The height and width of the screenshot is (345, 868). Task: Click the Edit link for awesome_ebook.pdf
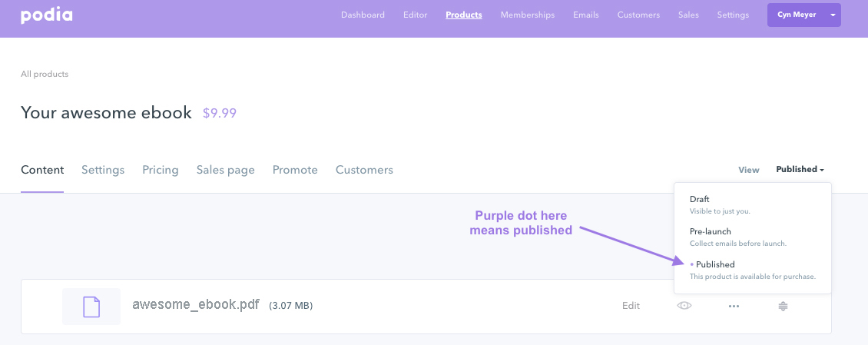coord(631,306)
